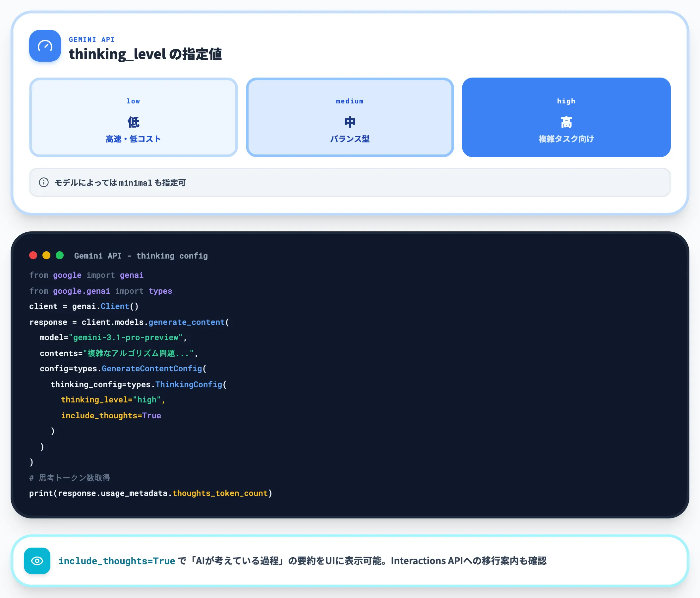
Task: Click the 'client = genai.Client()' line
Action: [x=84, y=306]
